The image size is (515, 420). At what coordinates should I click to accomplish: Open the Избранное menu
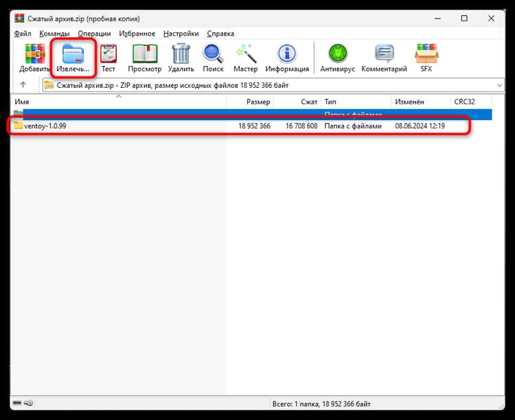click(x=137, y=34)
